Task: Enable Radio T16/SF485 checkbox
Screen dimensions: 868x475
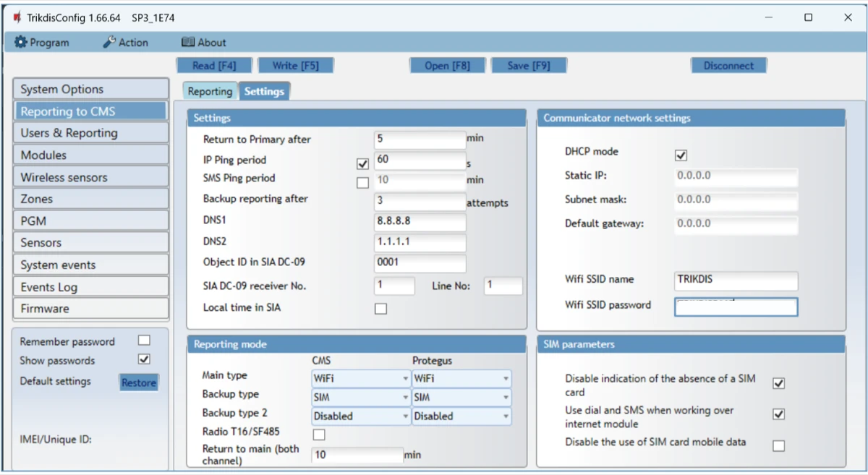Action: (318, 435)
